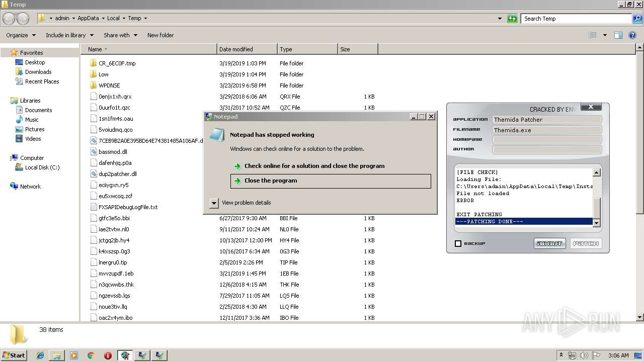Open Explorer help question mark icon

[x=632, y=35]
